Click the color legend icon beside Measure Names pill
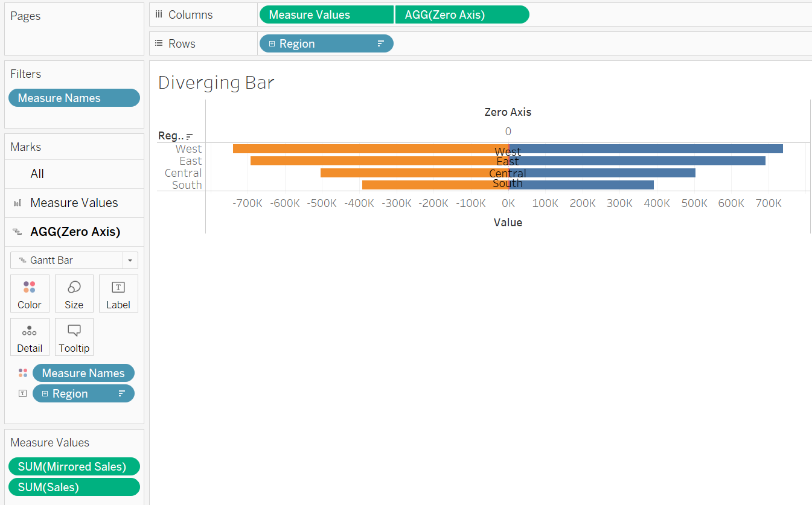Viewport: 812px width, 505px height. coord(23,372)
